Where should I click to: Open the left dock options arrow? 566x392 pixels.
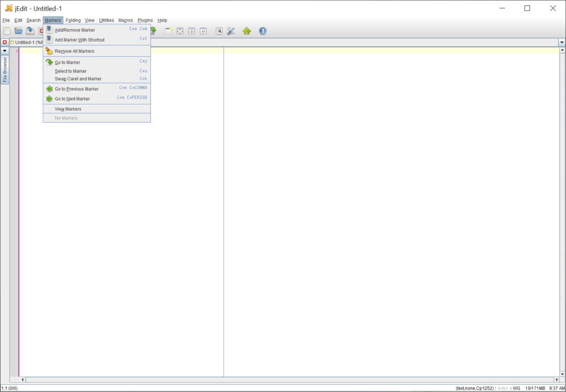point(4,51)
